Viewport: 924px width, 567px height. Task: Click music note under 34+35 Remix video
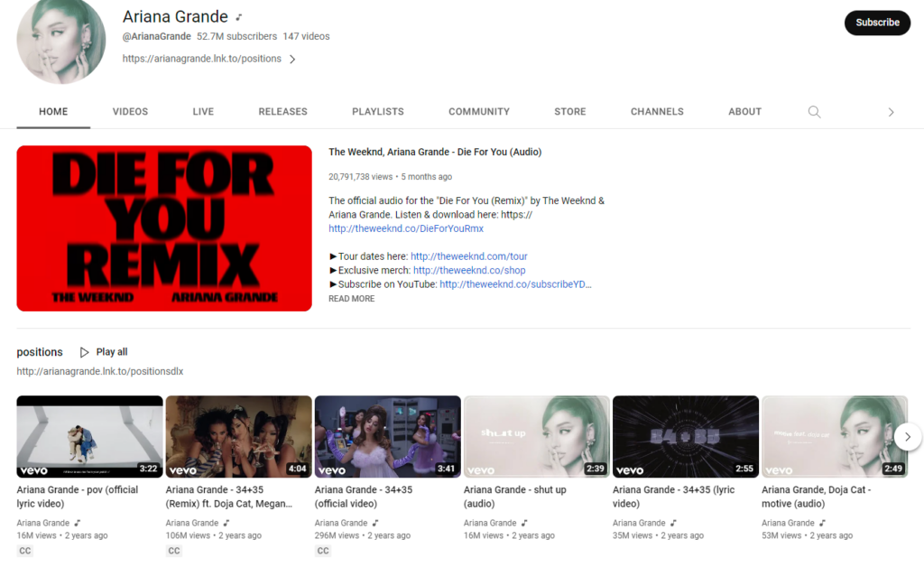(226, 523)
